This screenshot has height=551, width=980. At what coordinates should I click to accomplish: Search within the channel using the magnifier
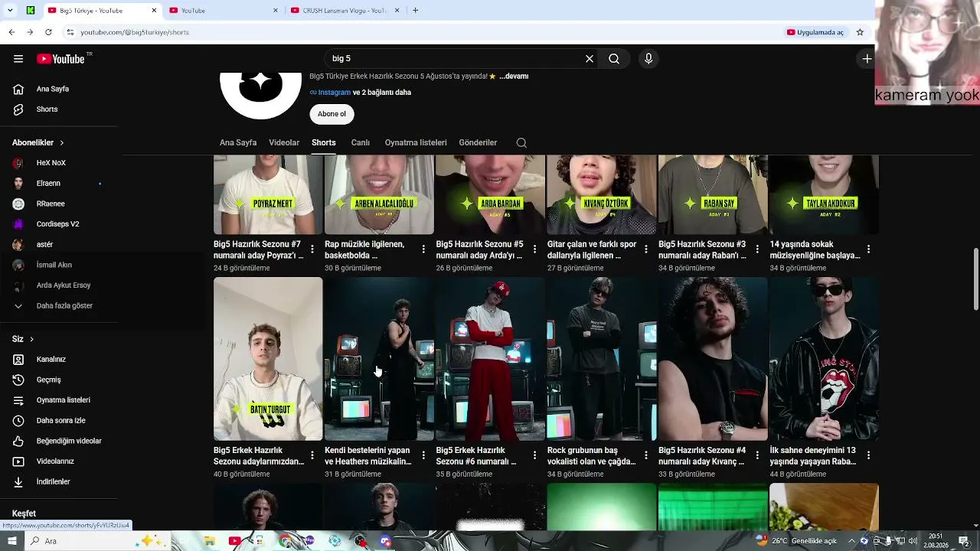click(x=521, y=143)
